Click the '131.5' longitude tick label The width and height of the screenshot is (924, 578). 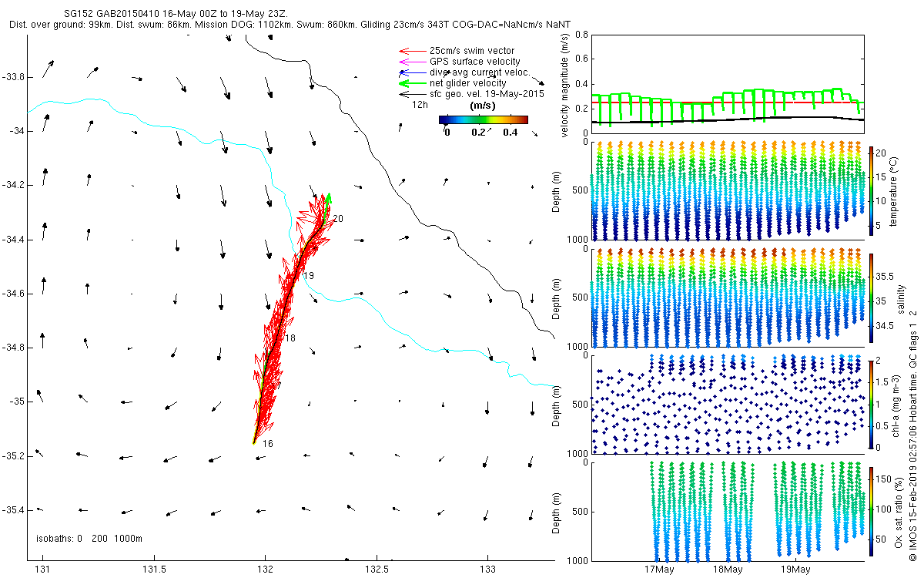click(x=154, y=570)
